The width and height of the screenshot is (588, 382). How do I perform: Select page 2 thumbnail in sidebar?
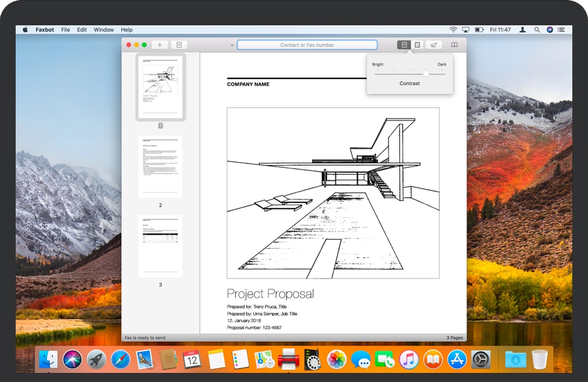(x=160, y=166)
